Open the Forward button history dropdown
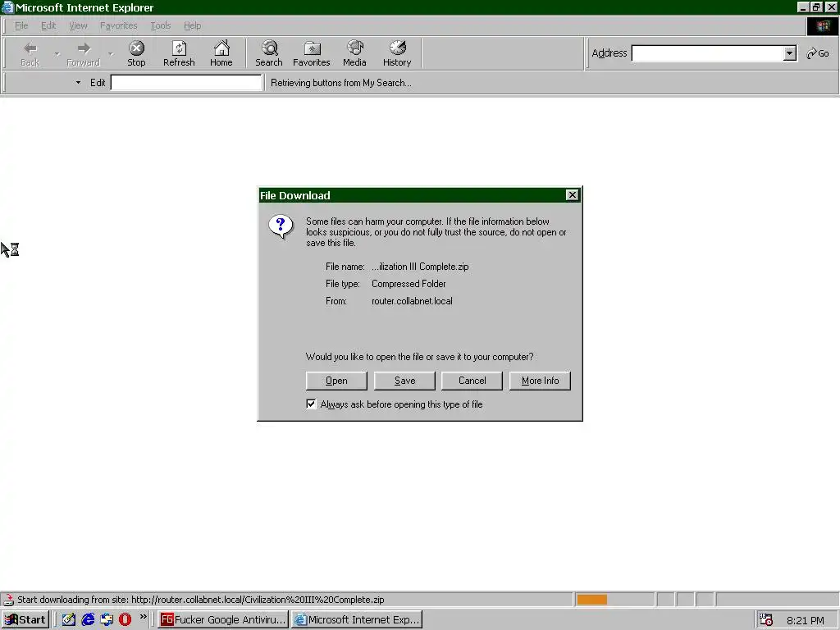This screenshot has width=840, height=630. click(111, 53)
